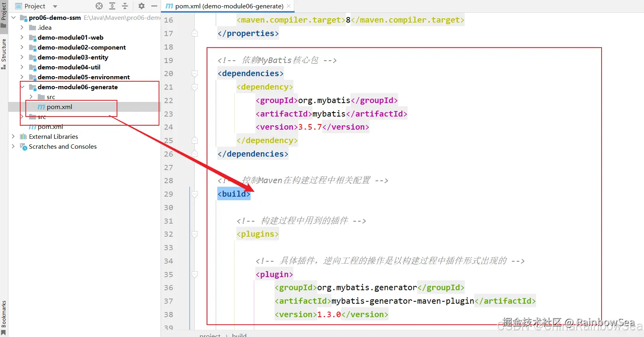Screen dimensions: 644x337
Task: Click the highlighted <build> tag
Action: (234, 194)
